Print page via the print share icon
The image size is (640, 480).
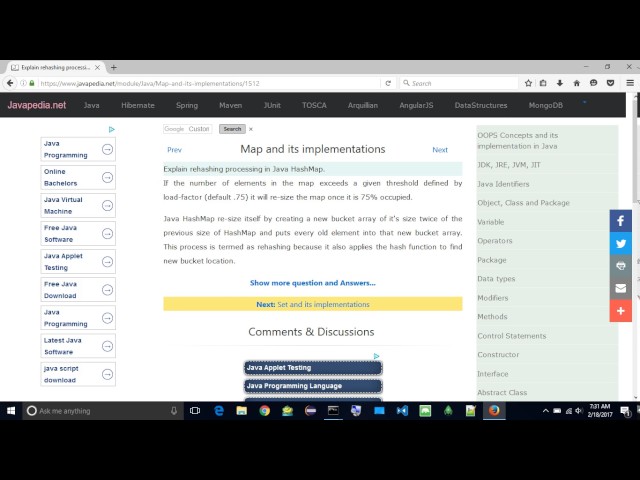[620, 266]
